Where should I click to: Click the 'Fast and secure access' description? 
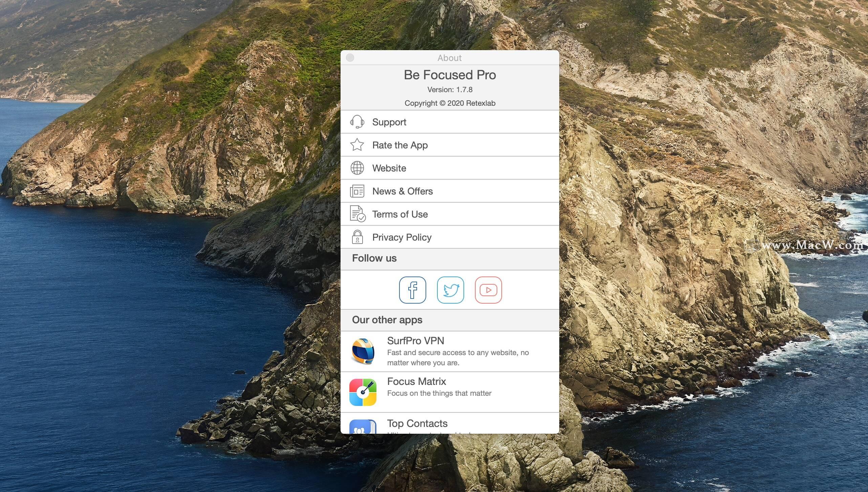pyautogui.click(x=458, y=357)
